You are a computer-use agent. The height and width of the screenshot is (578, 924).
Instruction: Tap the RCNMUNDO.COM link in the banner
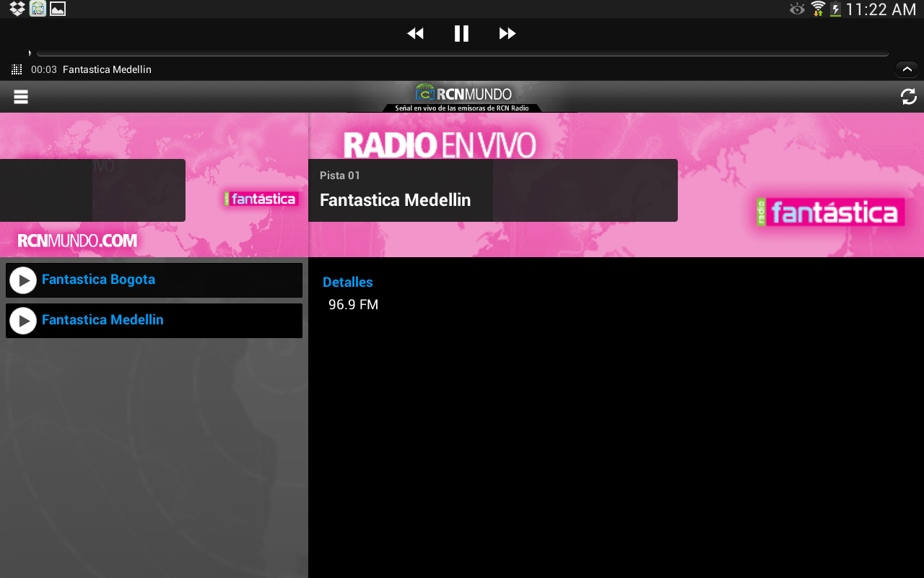pyautogui.click(x=77, y=241)
